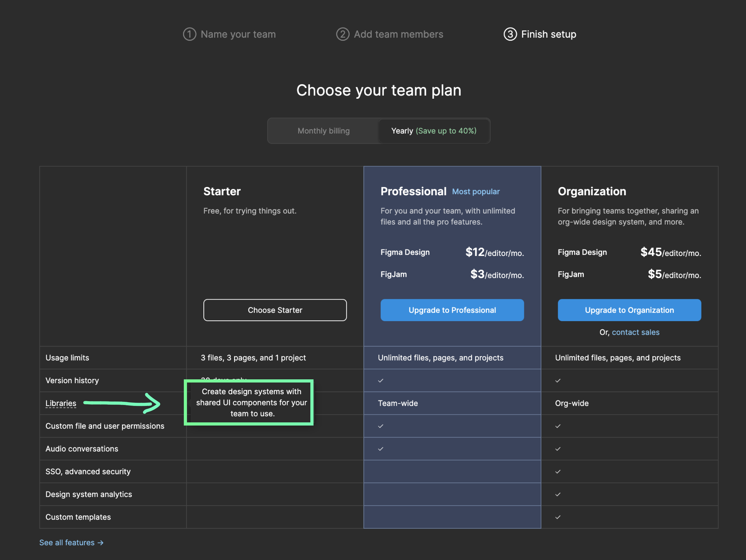Click the Libraries tooltip text
This screenshot has height=560, width=746.
click(251, 402)
